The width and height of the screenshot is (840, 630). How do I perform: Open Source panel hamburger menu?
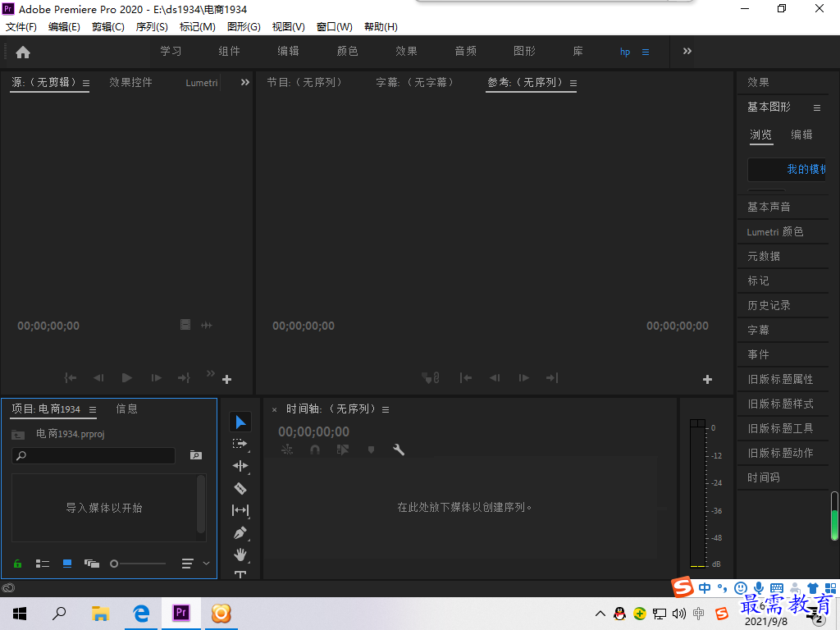coord(86,84)
